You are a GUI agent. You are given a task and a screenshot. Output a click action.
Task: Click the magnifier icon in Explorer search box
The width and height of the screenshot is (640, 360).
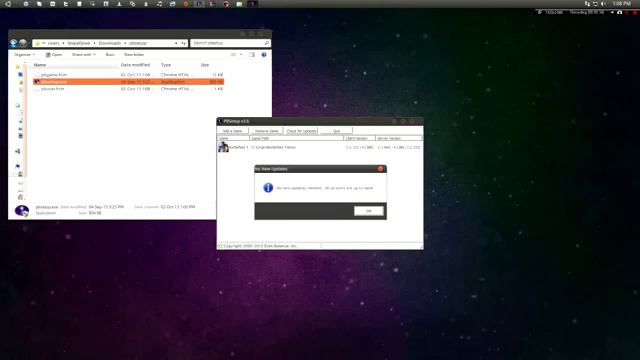coord(267,43)
